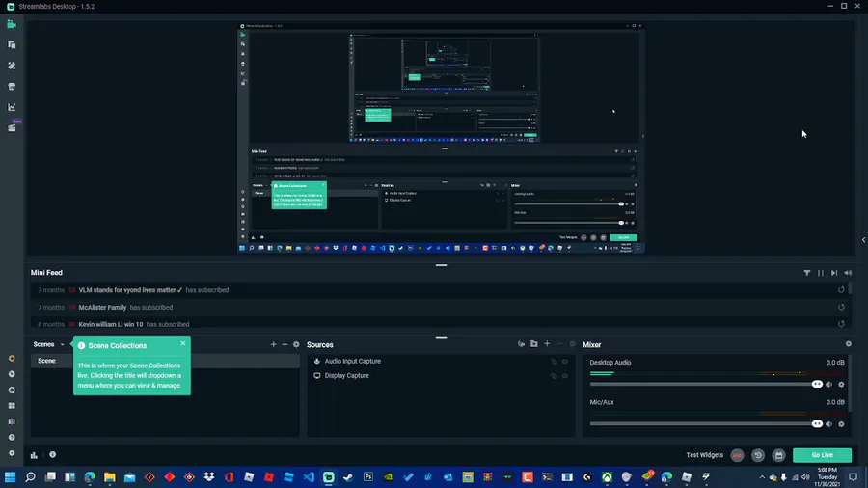This screenshot has height=488, width=868.
Task: Mute Desktop Audio
Action: pos(828,385)
